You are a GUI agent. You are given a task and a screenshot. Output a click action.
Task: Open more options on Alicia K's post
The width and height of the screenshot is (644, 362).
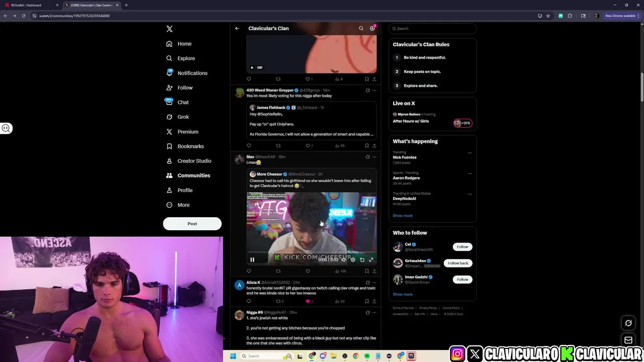click(374, 283)
